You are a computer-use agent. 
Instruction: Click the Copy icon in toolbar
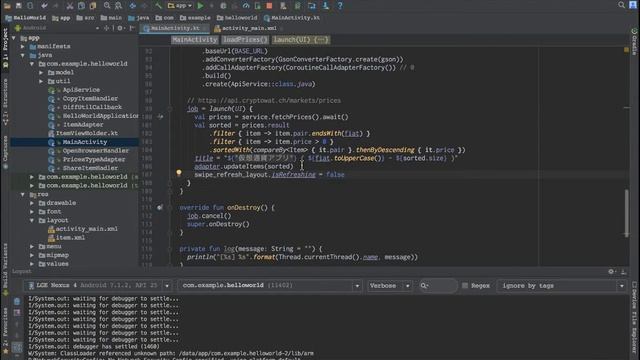[81, 6]
